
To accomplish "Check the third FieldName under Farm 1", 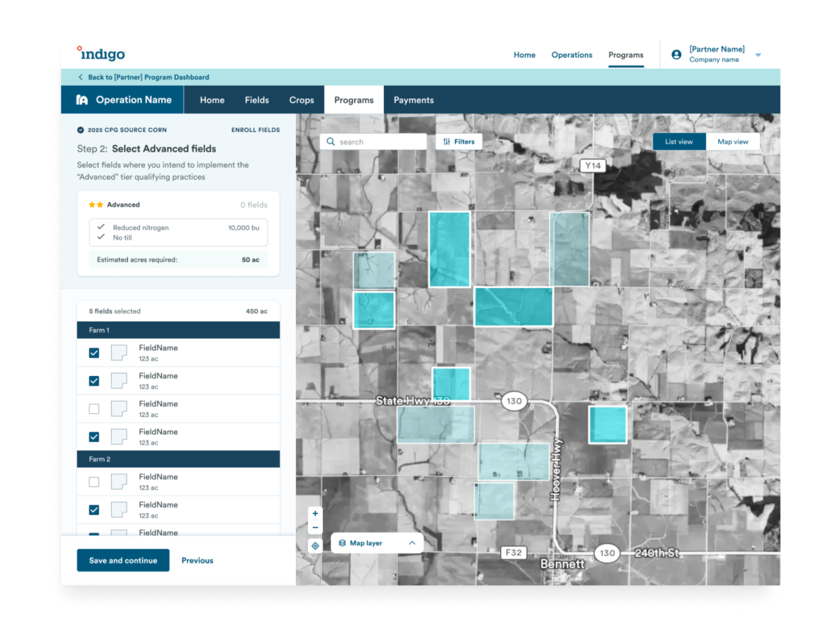I will pyautogui.click(x=94, y=409).
